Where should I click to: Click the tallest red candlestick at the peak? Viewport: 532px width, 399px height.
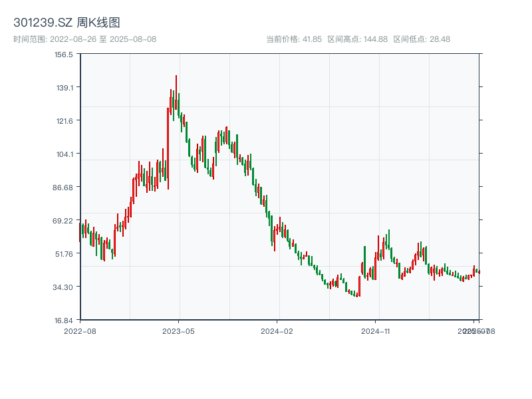coord(176,92)
